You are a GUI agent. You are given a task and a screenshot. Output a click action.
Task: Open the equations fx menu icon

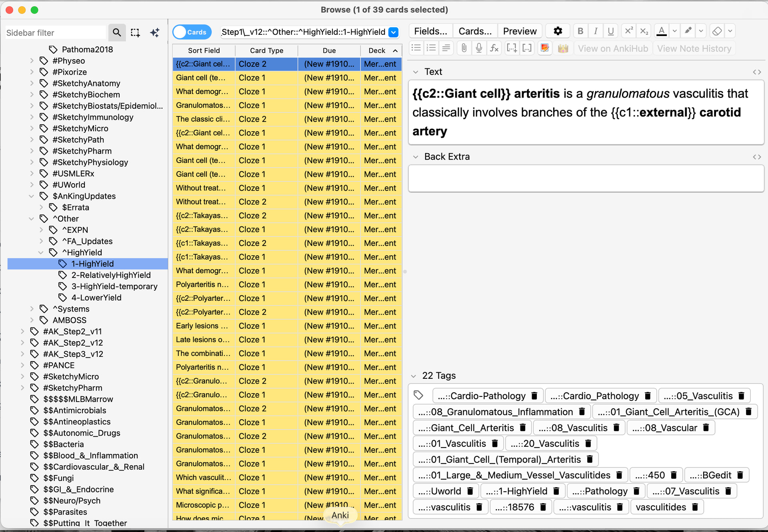coord(494,48)
